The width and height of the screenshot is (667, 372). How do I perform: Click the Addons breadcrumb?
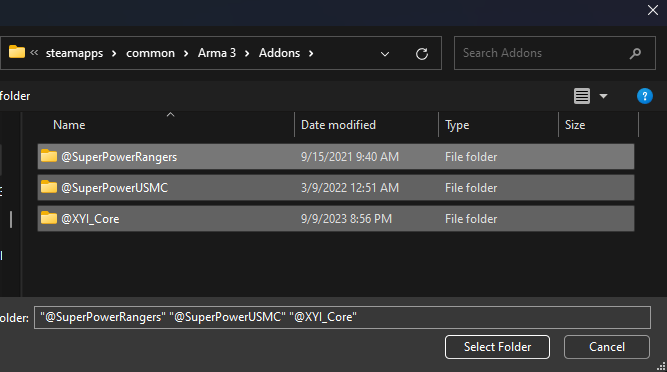(x=279, y=53)
